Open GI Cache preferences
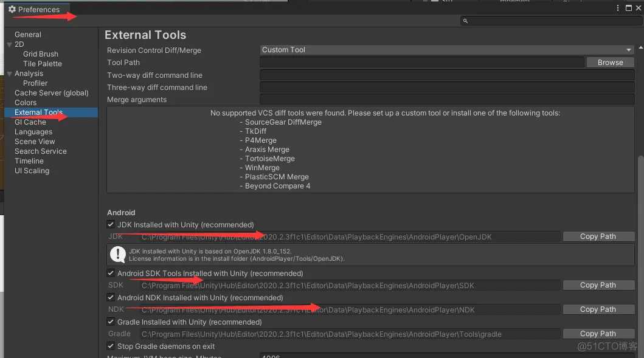 click(x=30, y=122)
